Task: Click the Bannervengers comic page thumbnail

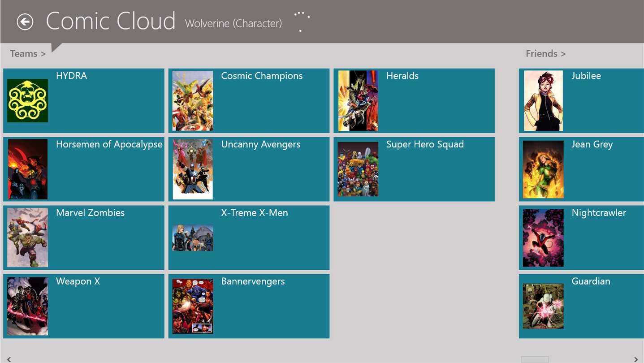Action: pyautogui.click(x=193, y=307)
